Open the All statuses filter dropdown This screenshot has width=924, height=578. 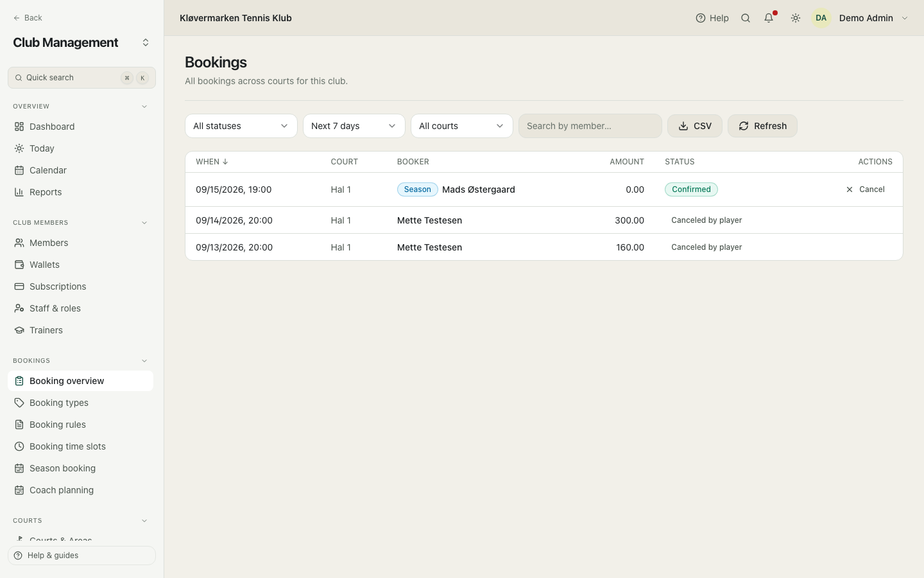tap(241, 126)
